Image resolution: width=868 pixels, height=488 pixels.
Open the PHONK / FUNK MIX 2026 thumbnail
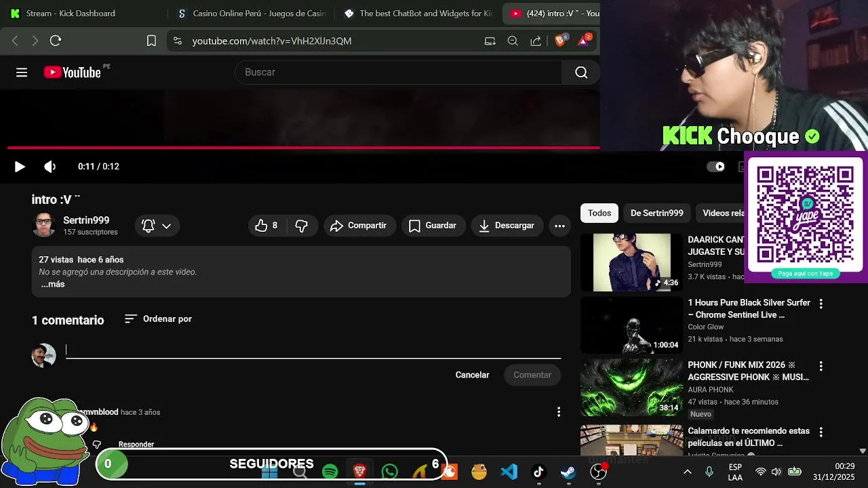point(632,387)
